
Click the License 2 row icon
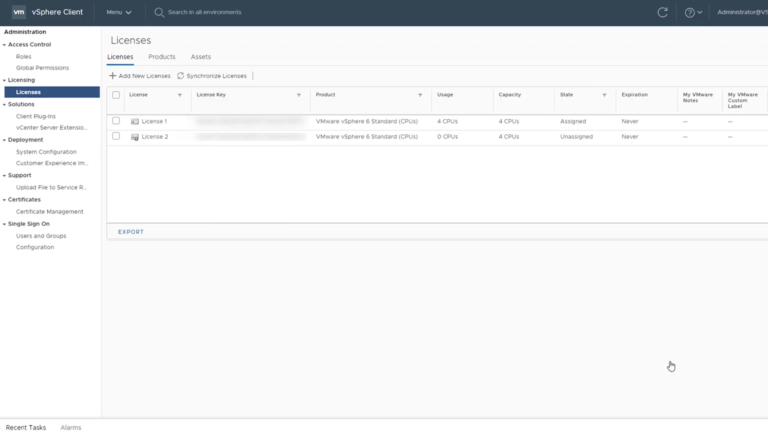135,137
